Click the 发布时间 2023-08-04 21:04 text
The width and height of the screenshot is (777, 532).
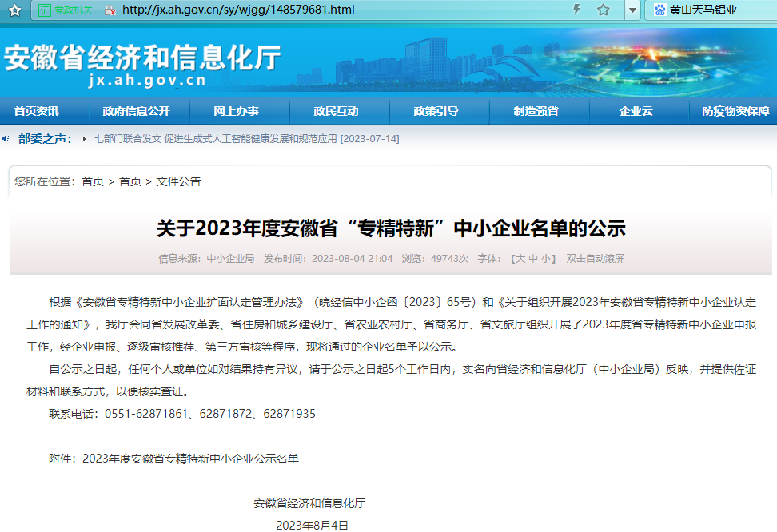coord(328,259)
